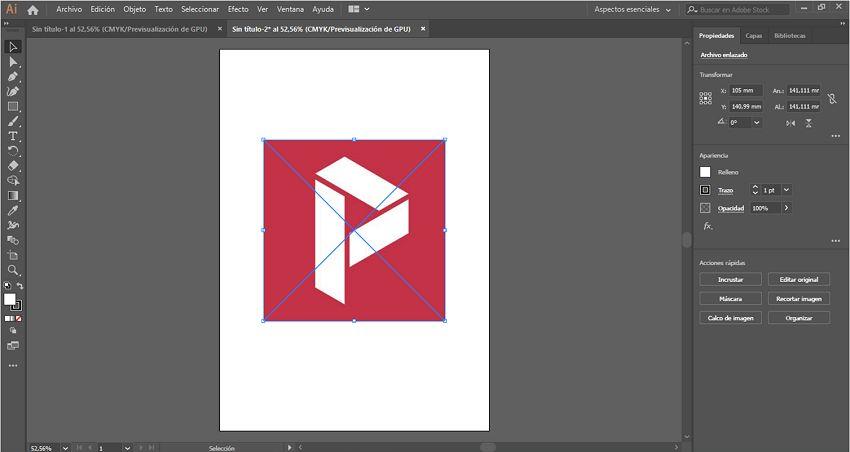Click the X position field
Screen dimensions: 850x452
tap(746, 91)
